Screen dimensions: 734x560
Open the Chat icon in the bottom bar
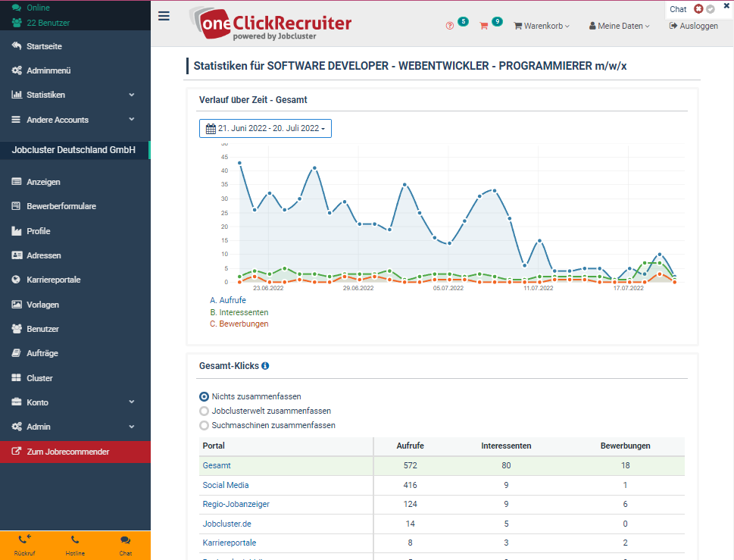tap(125, 542)
